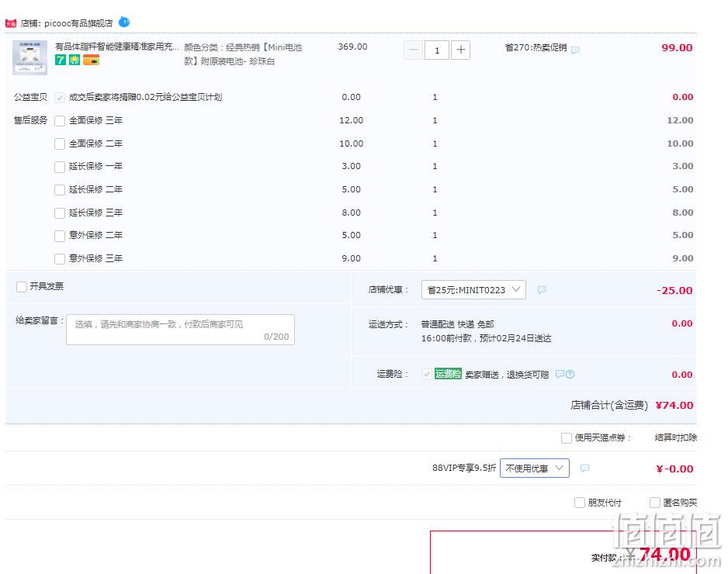Click the 给卖家留言 message text box
Screen dimensions: 728x574
tap(180, 330)
